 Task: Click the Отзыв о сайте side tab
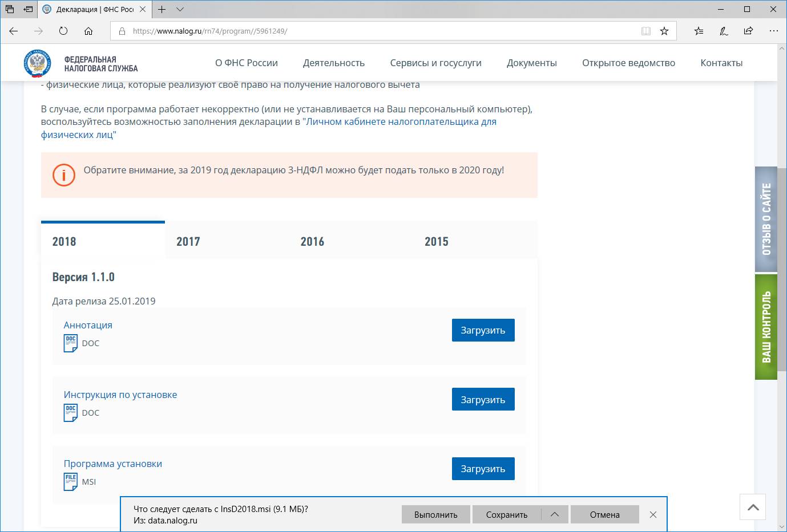tap(766, 219)
